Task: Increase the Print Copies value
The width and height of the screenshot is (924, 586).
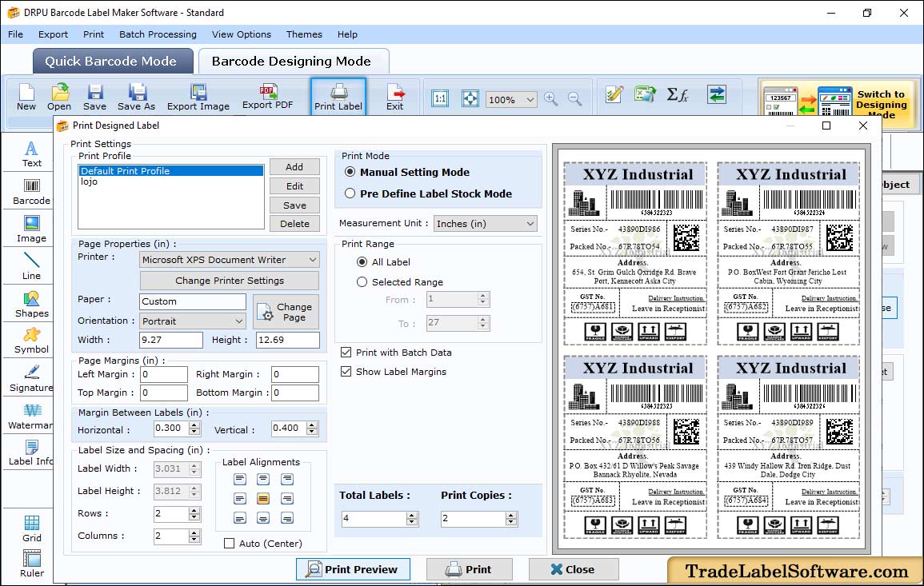Action: click(511, 515)
